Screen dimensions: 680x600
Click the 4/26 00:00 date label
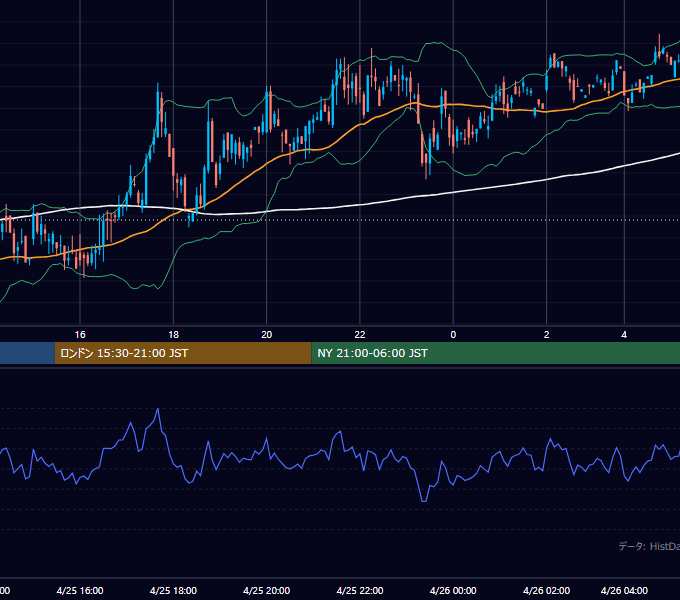coord(453,590)
